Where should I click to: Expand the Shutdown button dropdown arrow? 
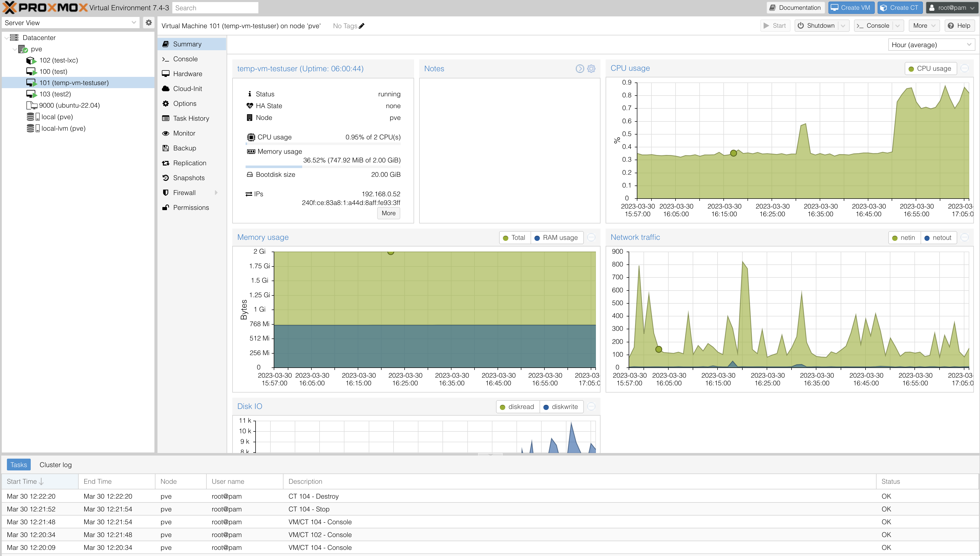coord(843,26)
